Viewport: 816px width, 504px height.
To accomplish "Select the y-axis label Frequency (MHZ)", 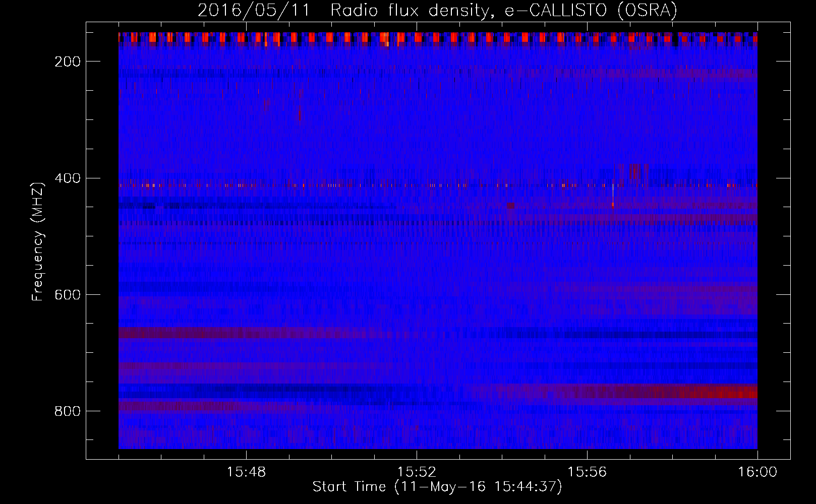I will coord(38,241).
